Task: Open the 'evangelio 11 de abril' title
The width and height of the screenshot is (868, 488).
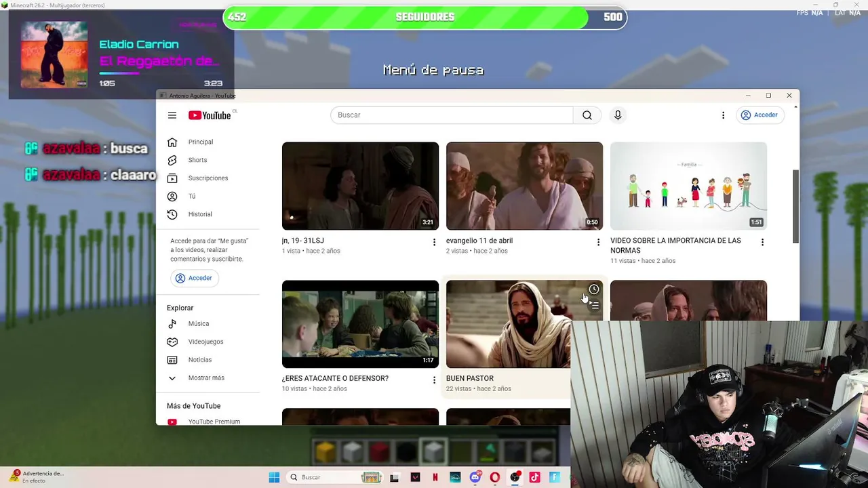Action: [479, 241]
